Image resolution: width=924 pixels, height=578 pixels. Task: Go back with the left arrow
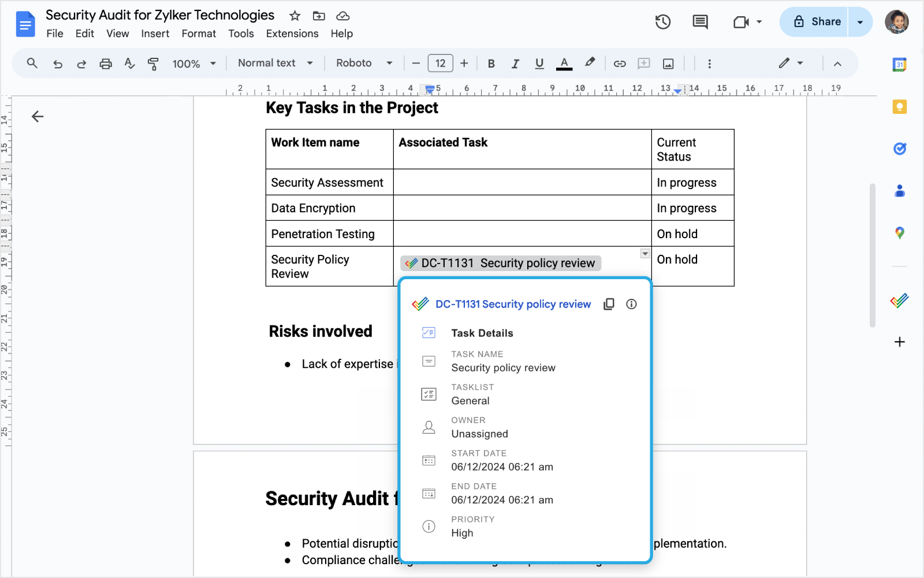pyautogui.click(x=38, y=117)
